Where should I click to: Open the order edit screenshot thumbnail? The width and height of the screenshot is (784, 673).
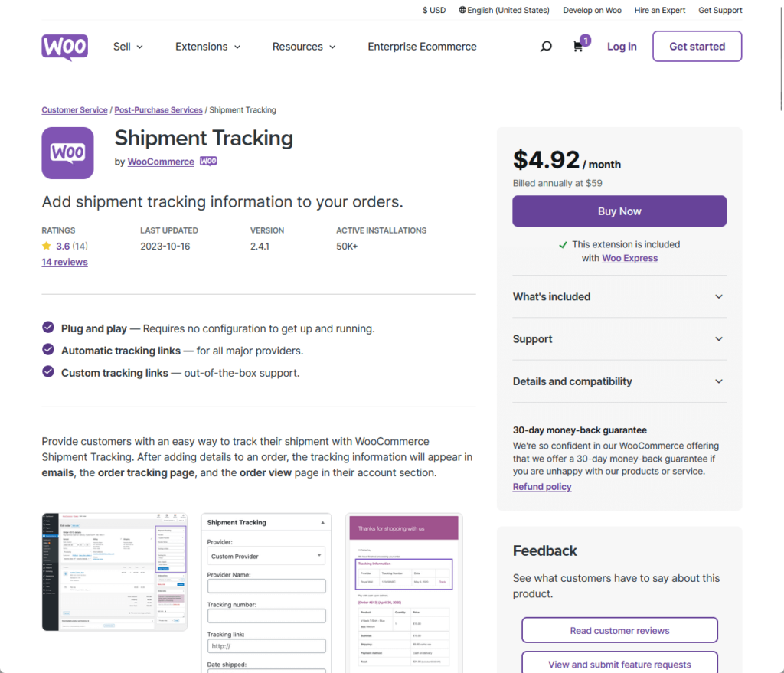pyautogui.click(x=115, y=571)
